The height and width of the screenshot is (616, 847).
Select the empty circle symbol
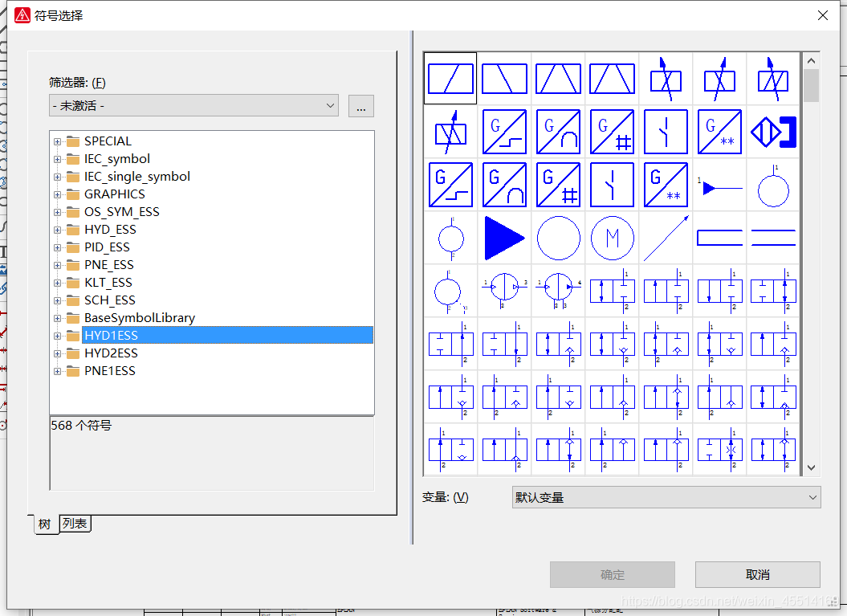coord(558,238)
